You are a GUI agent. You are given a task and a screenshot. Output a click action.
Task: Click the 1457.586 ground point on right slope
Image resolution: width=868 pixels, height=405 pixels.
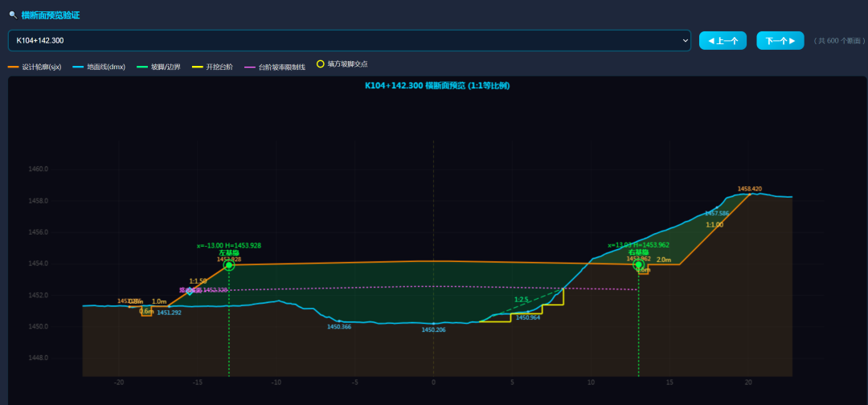[717, 207]
